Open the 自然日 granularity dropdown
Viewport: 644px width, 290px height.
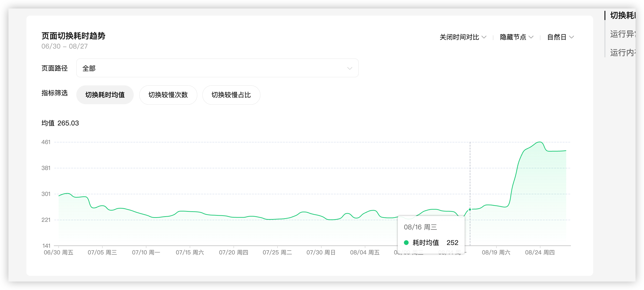557,37
